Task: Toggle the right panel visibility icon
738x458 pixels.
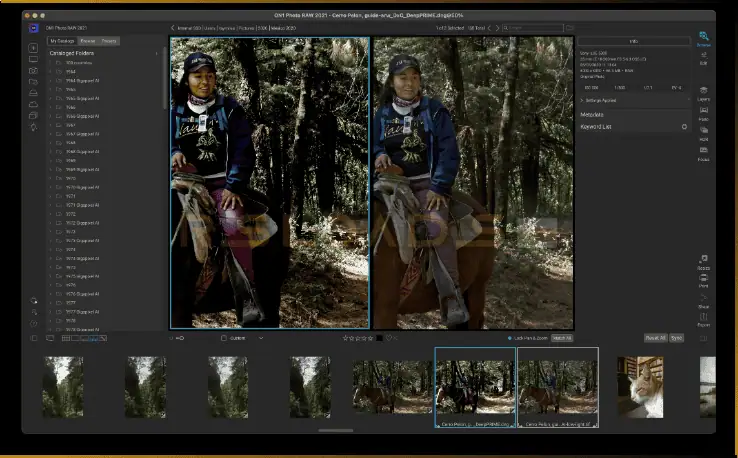Action: pos(704,338)
